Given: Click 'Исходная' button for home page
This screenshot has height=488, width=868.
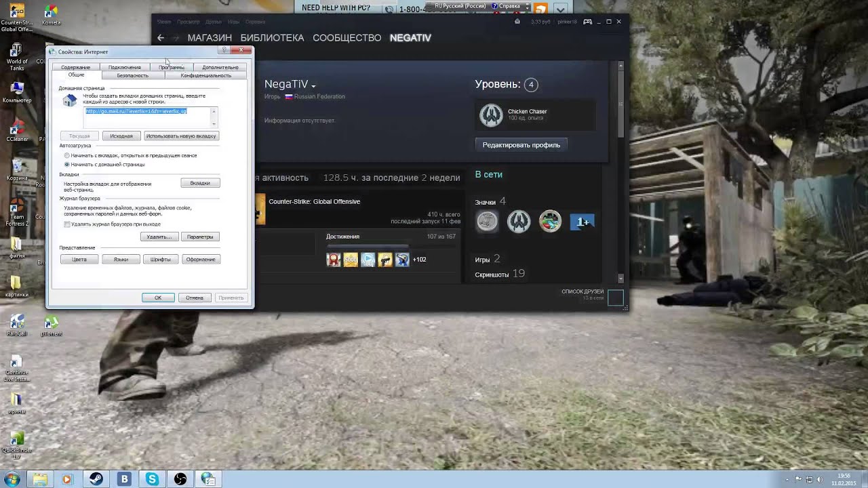Looking at the screenshot, I should (121, 136).
